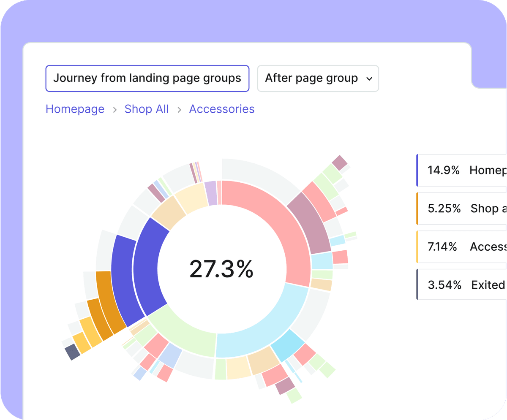Click the Journey from landing page groups button
Screen dimensions: 507x420
pyautogui.click(x=147, y=78)
